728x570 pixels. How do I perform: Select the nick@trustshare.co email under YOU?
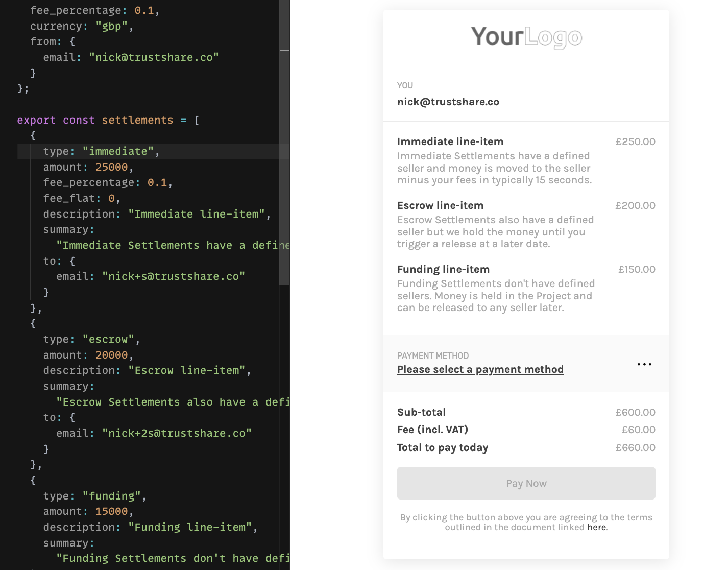(x=448, y=102)
